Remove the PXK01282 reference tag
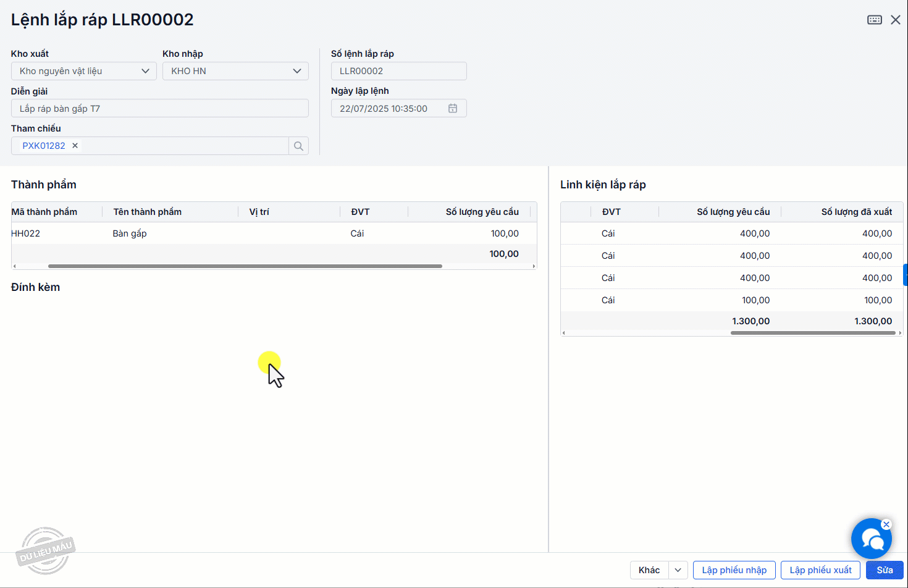 [x=75, y=146]
